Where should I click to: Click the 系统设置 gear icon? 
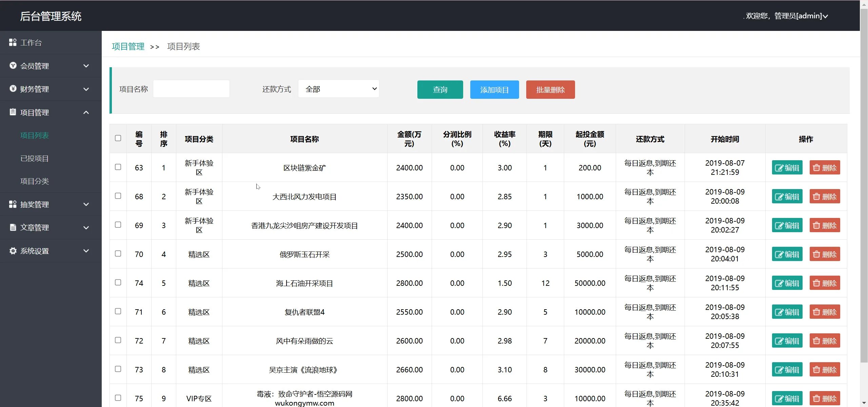click(13, 251)
